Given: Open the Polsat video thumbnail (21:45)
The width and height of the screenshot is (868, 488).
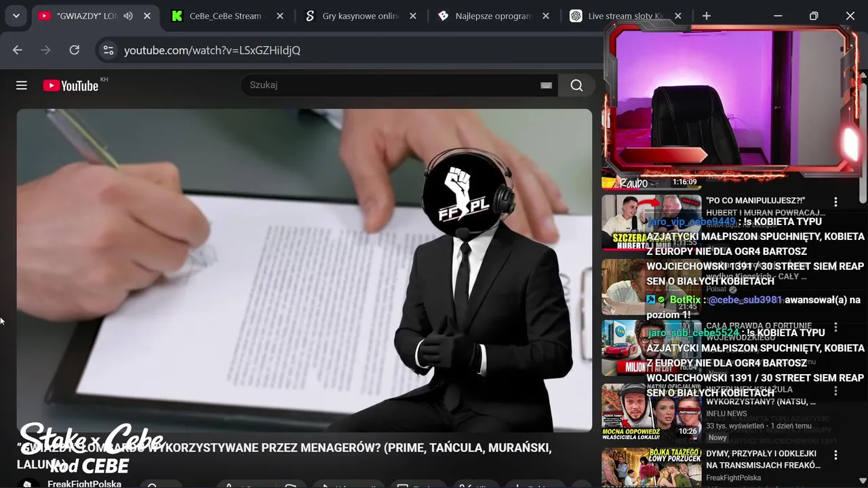Looking at the screenshot, I should point(652,287).
